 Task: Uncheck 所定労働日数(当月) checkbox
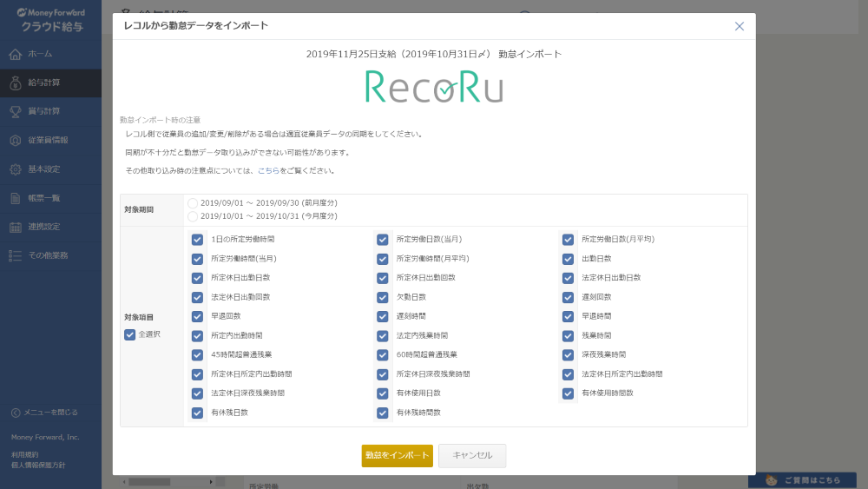pos(383,239)
